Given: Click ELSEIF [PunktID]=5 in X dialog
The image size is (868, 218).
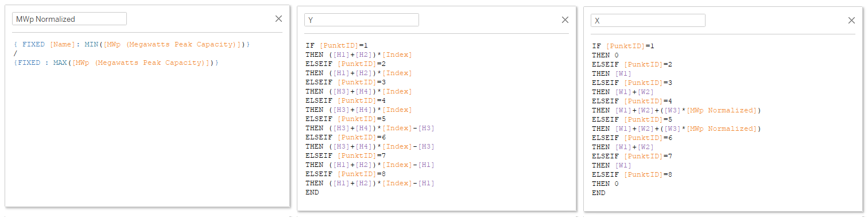Looking at the screenshot, I should coord(632,119).
